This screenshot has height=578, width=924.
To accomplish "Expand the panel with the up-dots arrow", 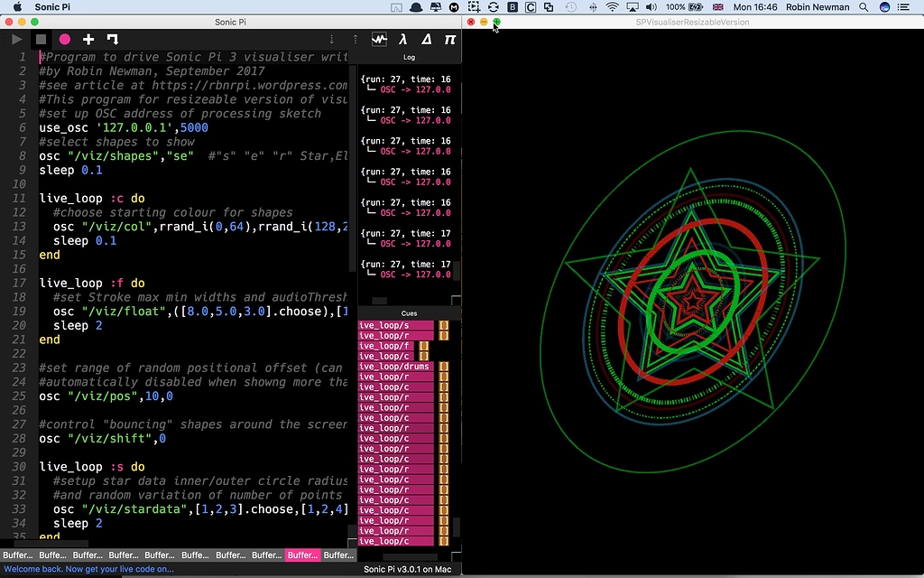I will coord(356,39).
